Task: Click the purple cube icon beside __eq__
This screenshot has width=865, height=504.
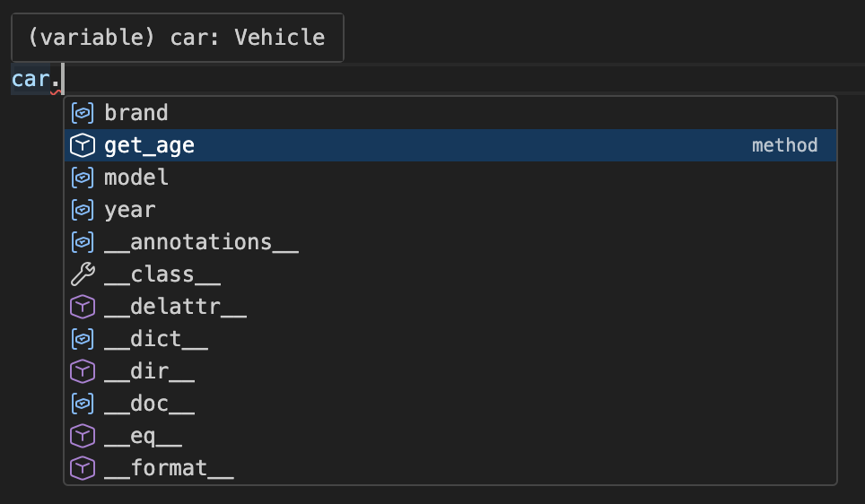Action: (x=83, y=436)
